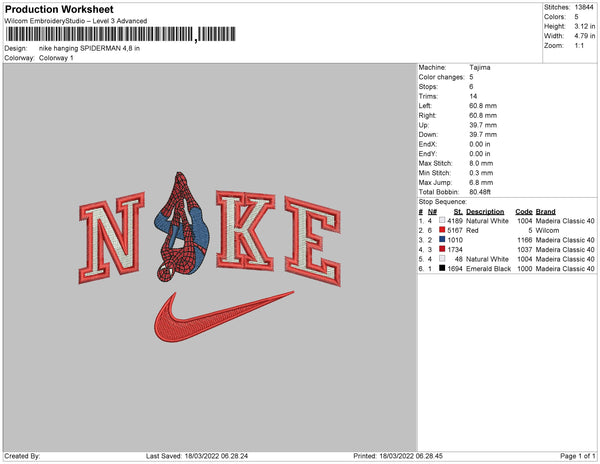This screenshot has width=600, height=464.
Task: Click the 'Down:' value '39.7 mm'
Action: 483,134
